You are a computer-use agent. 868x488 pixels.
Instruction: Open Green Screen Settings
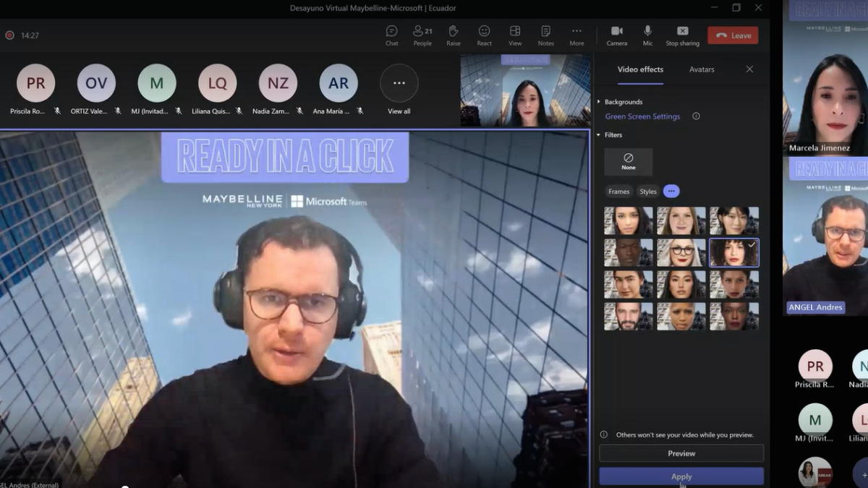click(x=643, y=116)
